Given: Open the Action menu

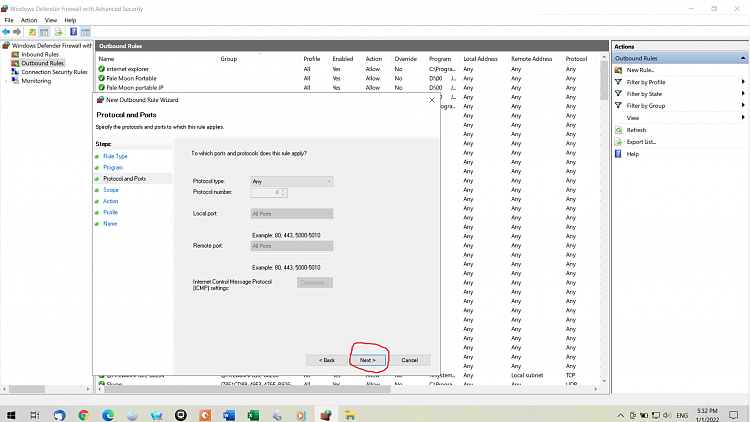Looking at the screenshot, I should [29, 20].
